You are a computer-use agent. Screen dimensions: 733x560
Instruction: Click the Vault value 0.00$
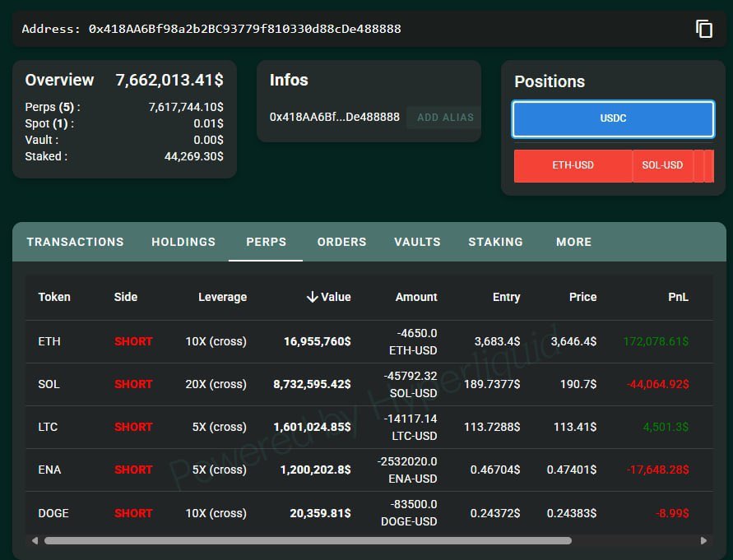pos(208,140)
